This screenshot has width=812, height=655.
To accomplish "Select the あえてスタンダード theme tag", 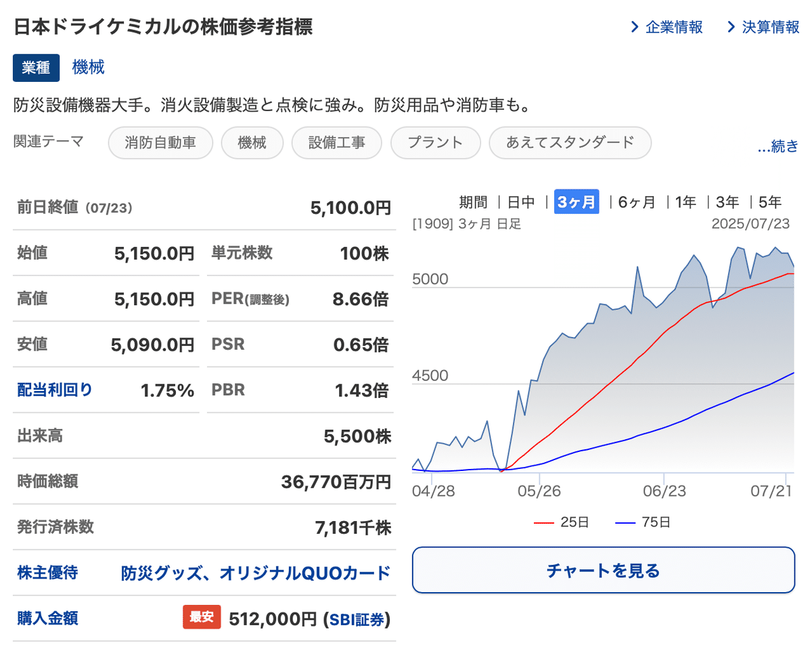I will [570, 142].
